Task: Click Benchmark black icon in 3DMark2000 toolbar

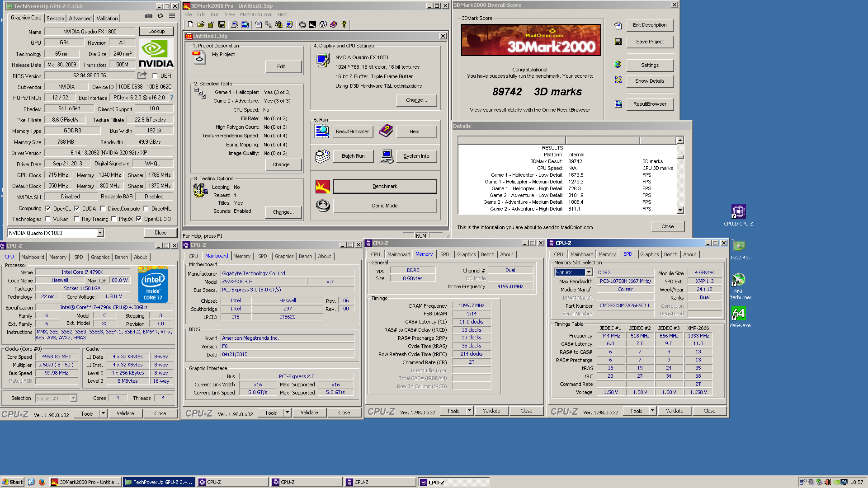Action: point(312,24)
